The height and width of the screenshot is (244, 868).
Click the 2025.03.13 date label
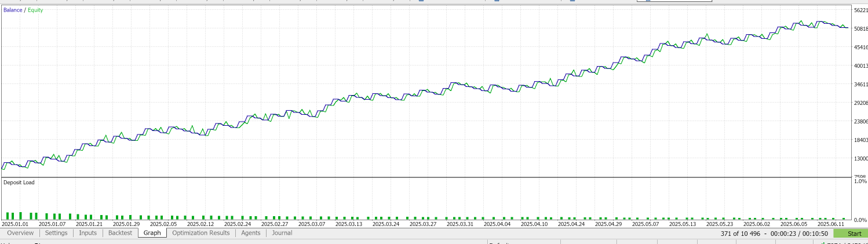[x=349, y=224]
